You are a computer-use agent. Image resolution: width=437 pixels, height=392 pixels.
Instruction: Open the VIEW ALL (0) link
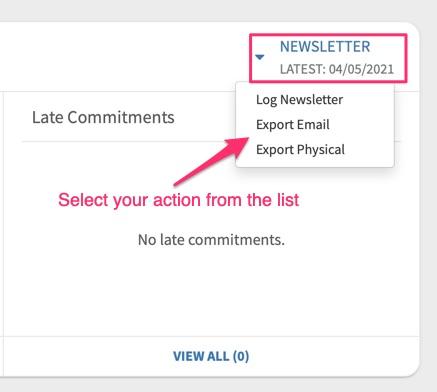coord(211,356)
